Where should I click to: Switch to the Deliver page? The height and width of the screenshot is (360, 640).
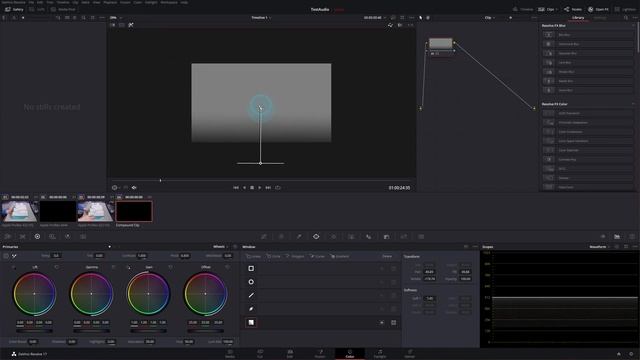point(409,353)
